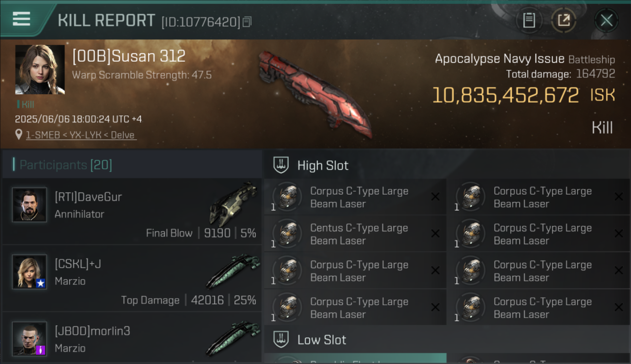View the Apocalypse Navy Issue ship image
Viewport: 631px width, 364px height.
[315, 93]
